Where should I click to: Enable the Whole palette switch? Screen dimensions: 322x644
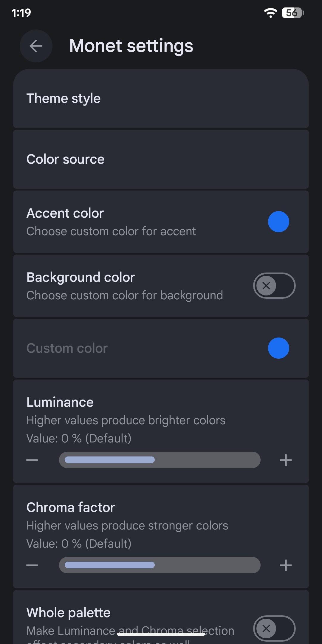click(274, 628)
